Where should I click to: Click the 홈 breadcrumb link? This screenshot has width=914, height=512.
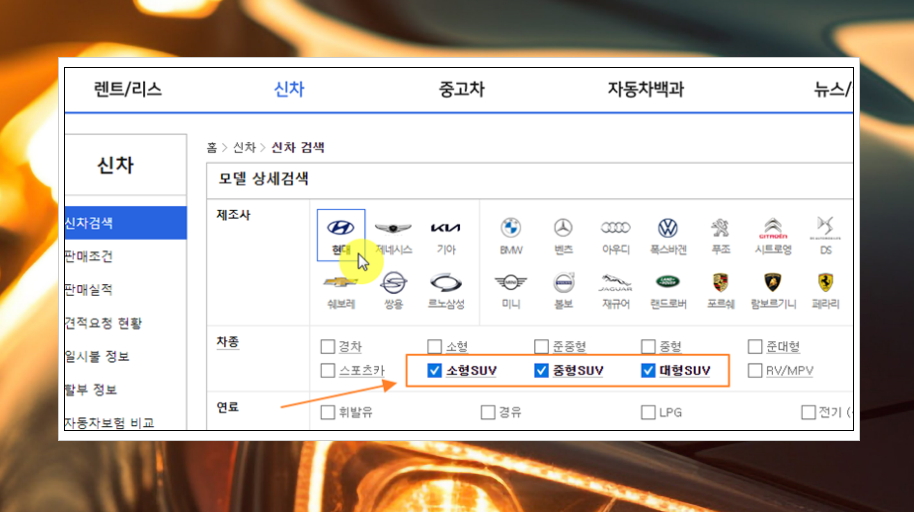[212, 148]
